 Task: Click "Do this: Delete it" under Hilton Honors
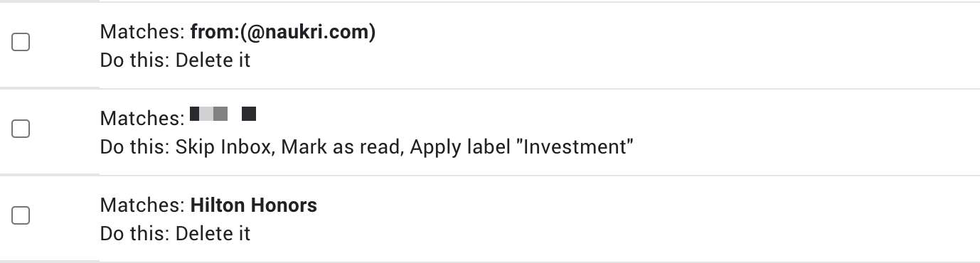pyautogui.click(x=175, y=233)
